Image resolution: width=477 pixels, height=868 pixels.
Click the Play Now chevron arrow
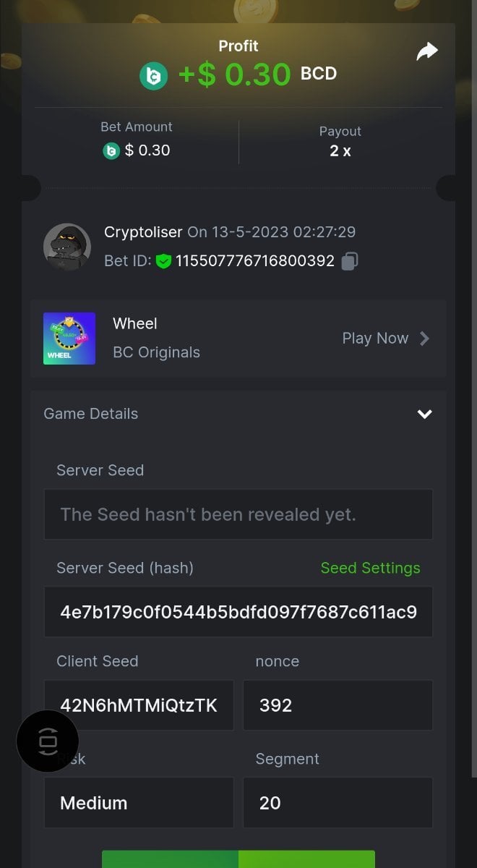click(425, 339)
